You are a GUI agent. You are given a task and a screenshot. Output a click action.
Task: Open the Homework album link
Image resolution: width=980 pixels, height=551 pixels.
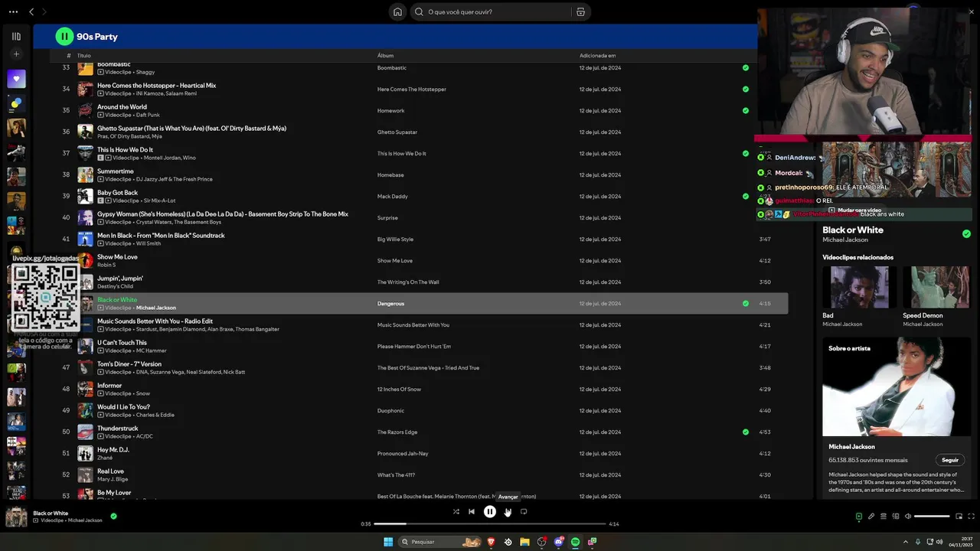(390, 110)
